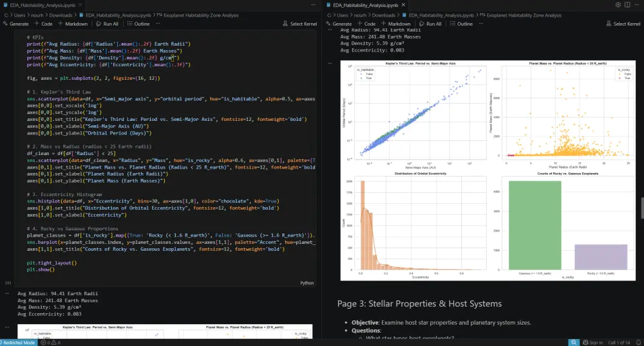Click the split editor icon
This screenshot has width=644, height=346.
pos(627,5)
